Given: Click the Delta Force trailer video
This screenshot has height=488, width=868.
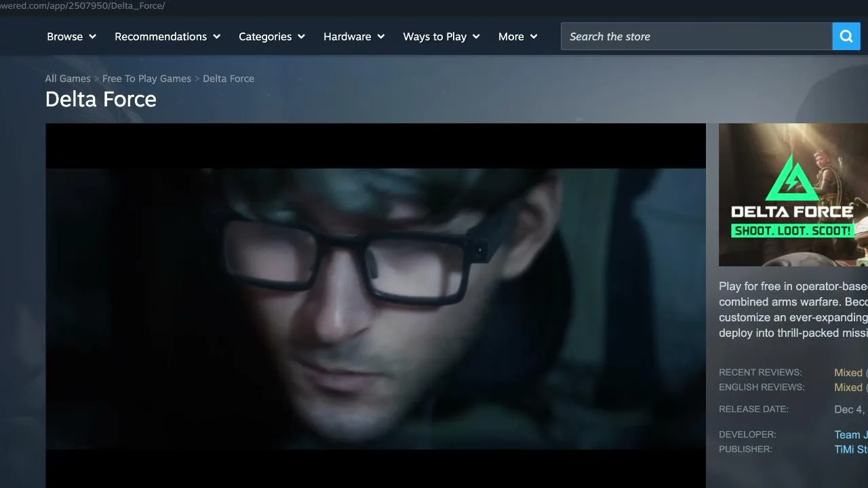Looking at the screenshot, I should click(x=376, y=306).
